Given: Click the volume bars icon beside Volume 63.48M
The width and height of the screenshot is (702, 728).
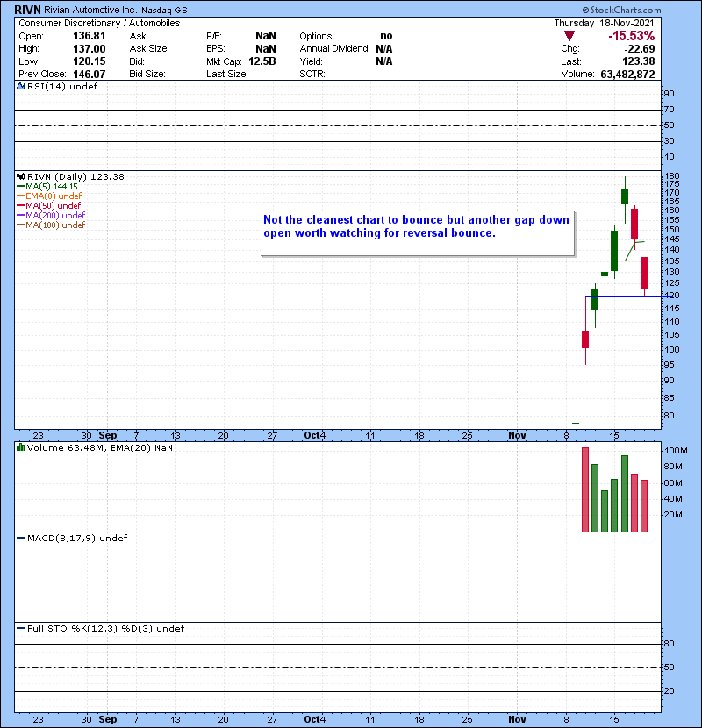Looking at the screenshot, I should coord(20,448).
